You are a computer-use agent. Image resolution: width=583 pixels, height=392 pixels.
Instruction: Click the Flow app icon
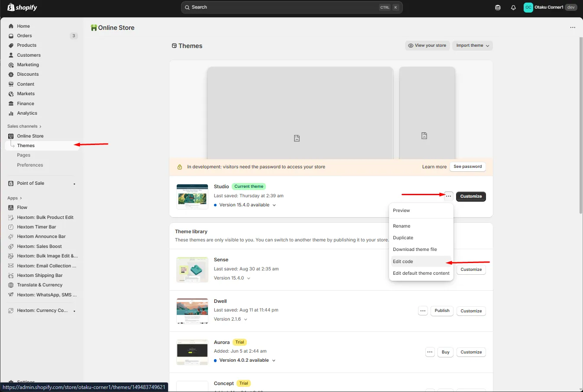pyautogui.click(x=11, y=208)
